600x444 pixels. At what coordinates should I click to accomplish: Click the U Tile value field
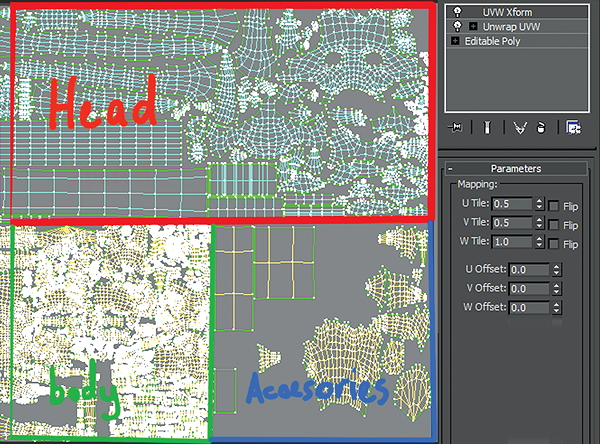(512, 204)
